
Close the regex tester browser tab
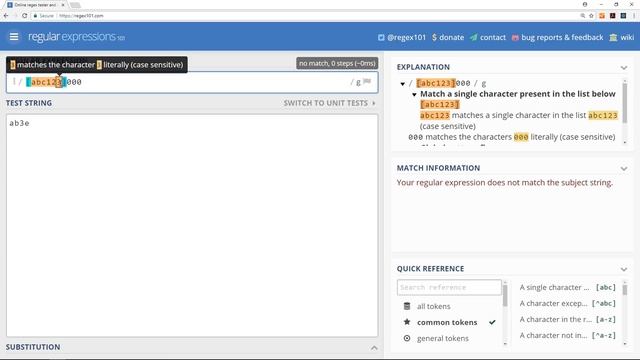coord(63,5)
